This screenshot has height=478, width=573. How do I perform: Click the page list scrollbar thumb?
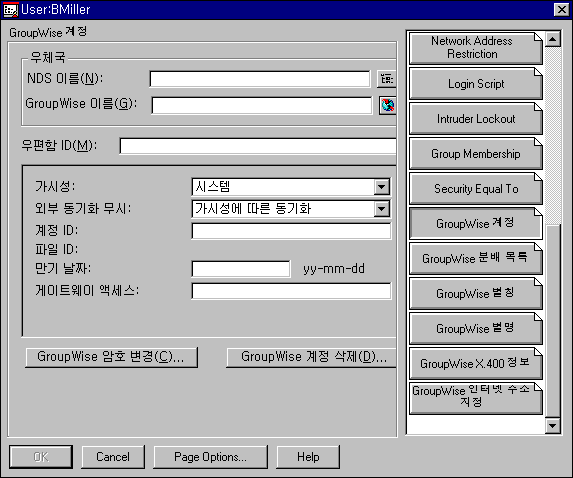click(x=553, y=322)
